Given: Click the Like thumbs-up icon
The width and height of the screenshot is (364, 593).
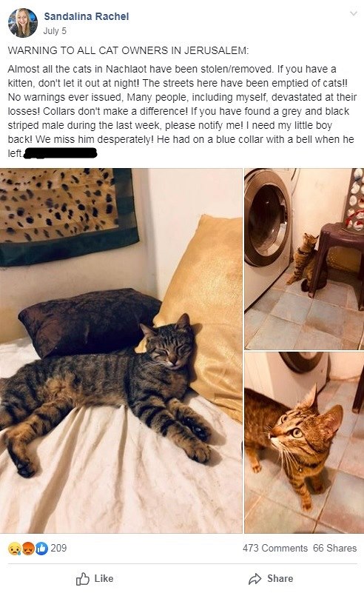Looking at the screenshot, I should pos(83,579).
